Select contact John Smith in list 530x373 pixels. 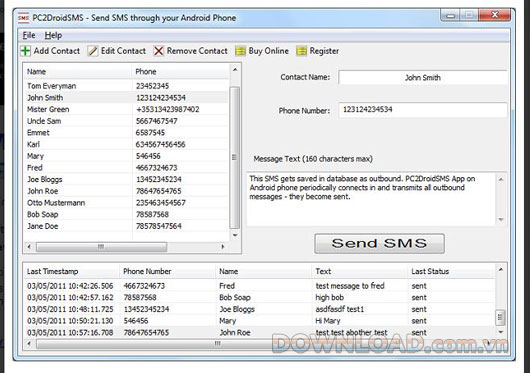click(127, 98)
